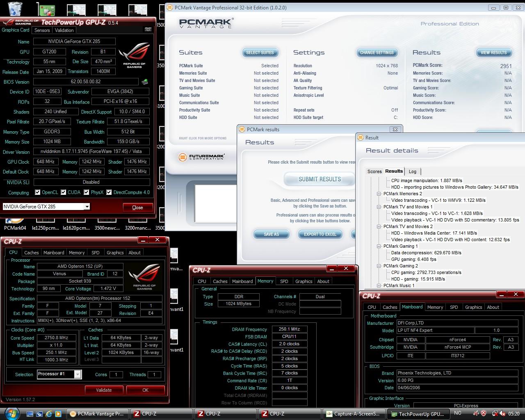The height and width of the screenshot is (420, 525).
Task: Select the GPU gaming: 6.408 fps result
Action: coord(414,259)
